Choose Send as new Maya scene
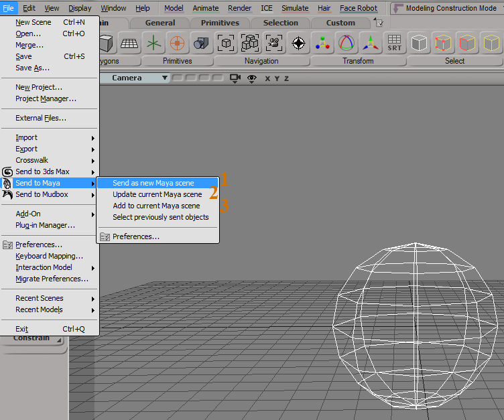The height and width of the screenshot is (420, 504). click(157, 183)
